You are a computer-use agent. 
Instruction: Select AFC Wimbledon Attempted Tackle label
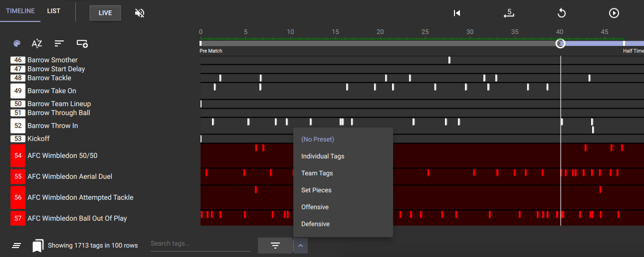[x=80, y=197]
